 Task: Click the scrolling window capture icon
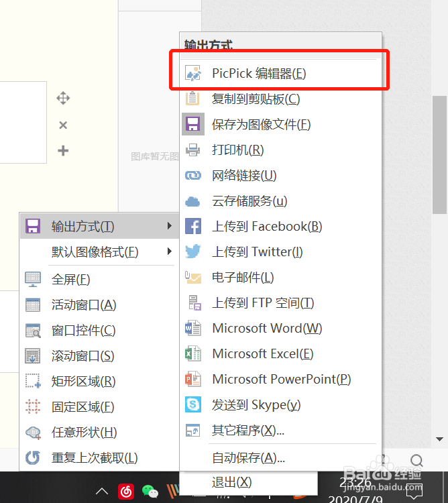point(33,355)
